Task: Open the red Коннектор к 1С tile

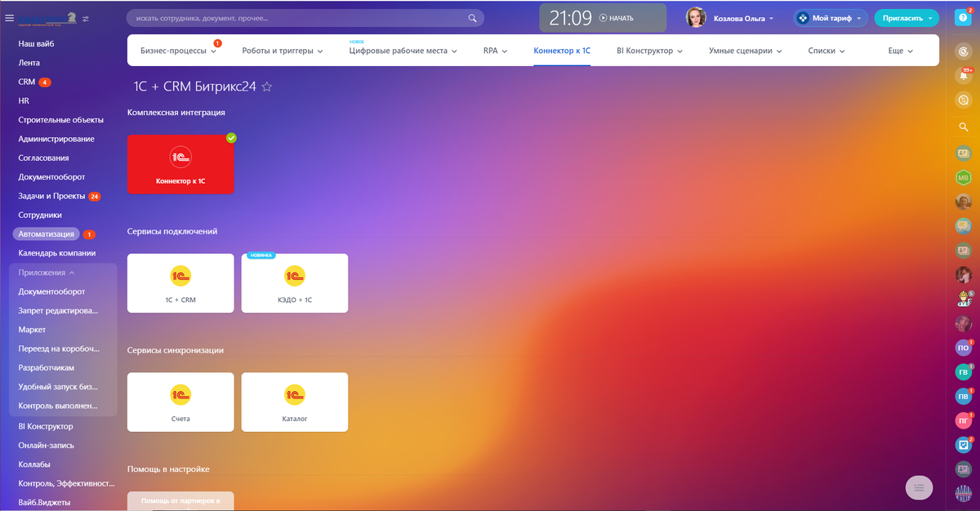Action: [x=180, y=164]
